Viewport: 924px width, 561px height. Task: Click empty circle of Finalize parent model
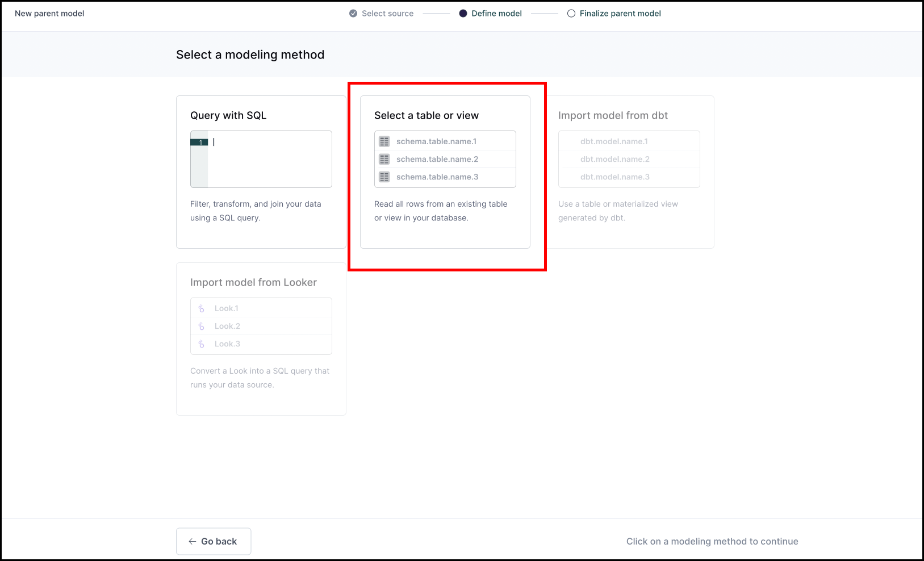tap(571, 14)
